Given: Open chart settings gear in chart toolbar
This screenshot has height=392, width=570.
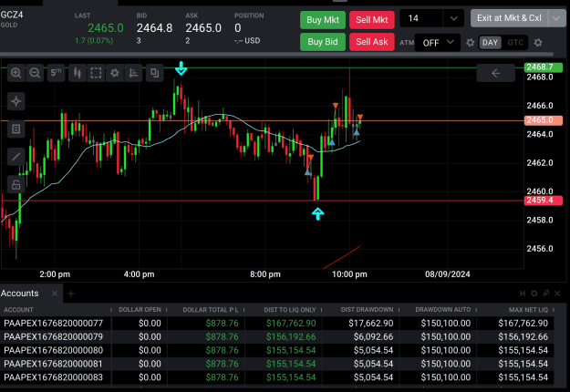Looking at the screenshot, I should coord(115,73).
